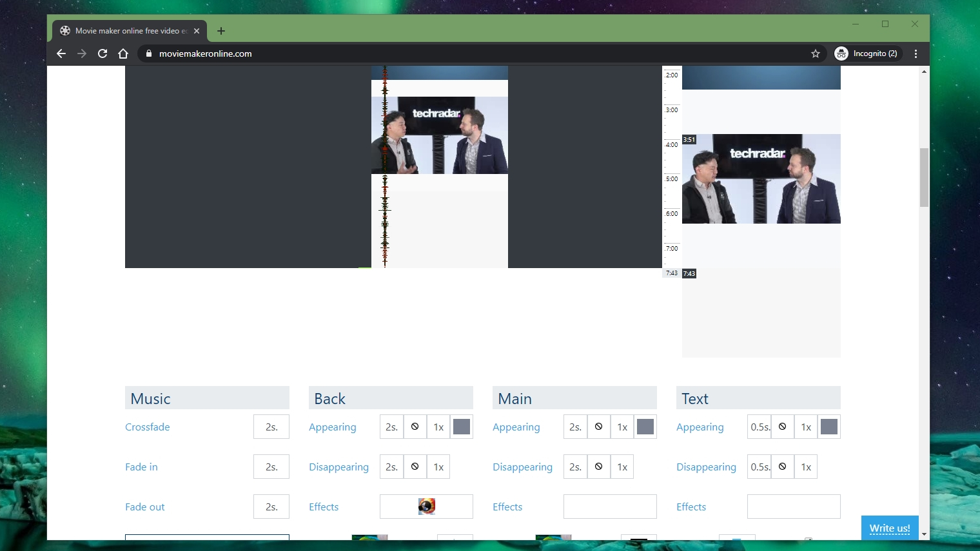Image resolution: width=980 pixels, height=551 pixels.
Task: Open the Text Appearing color swatch
Action: click(x=829, y=427)
